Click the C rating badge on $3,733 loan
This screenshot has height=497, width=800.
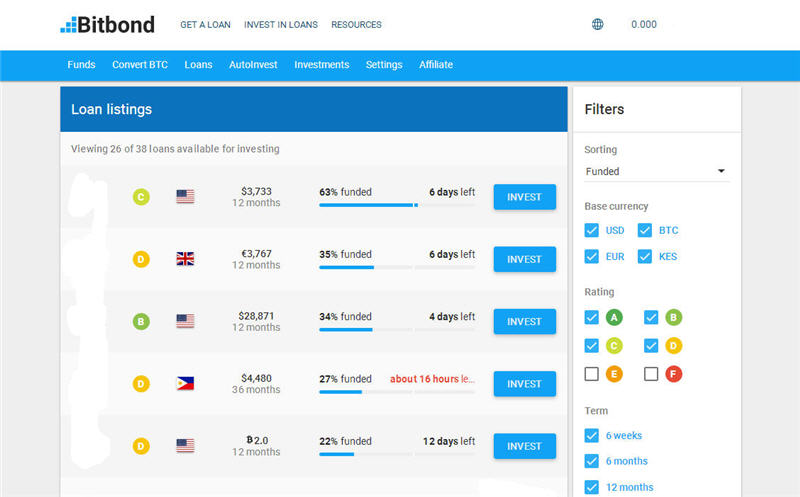[141, 196]
